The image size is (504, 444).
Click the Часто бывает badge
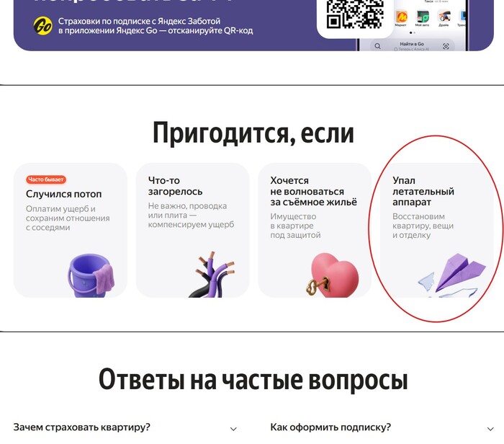click(x=46, y=179)
